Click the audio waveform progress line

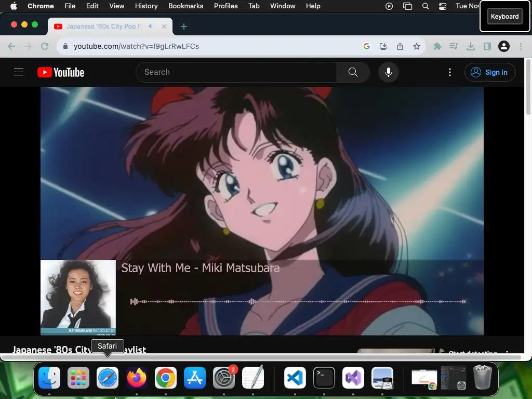(x=298, y=301)
